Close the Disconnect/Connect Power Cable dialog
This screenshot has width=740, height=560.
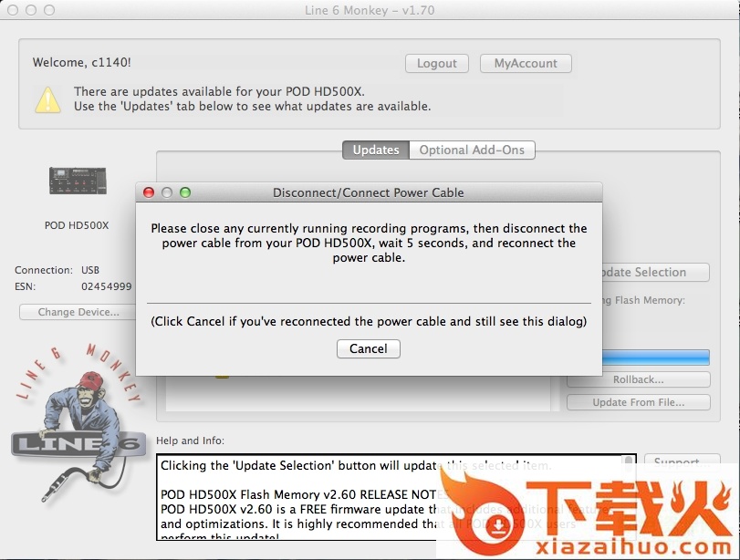pyautogui.click(x=149, y=192)
